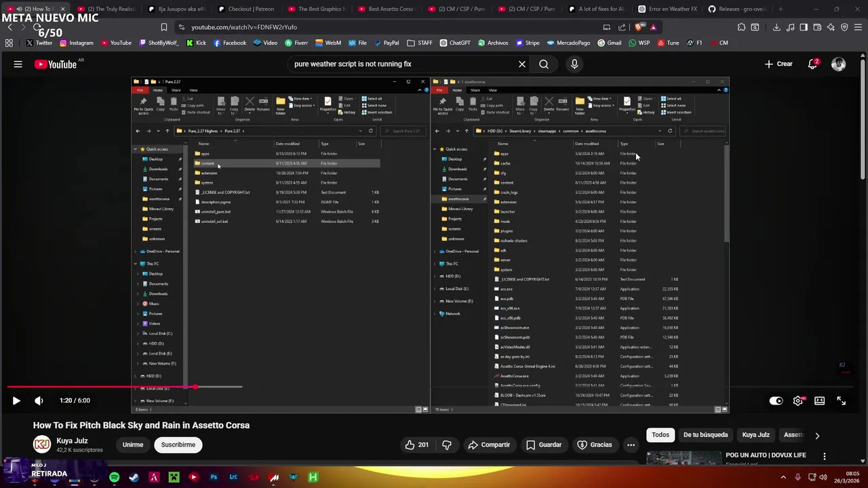Open browser downloads icon
The height and width of the screenshot is (488, 868).
coord(776,27)
